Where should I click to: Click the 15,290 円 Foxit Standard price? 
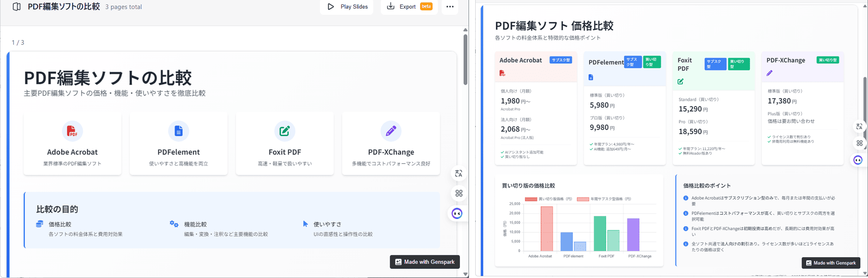[x=693, y=109]
